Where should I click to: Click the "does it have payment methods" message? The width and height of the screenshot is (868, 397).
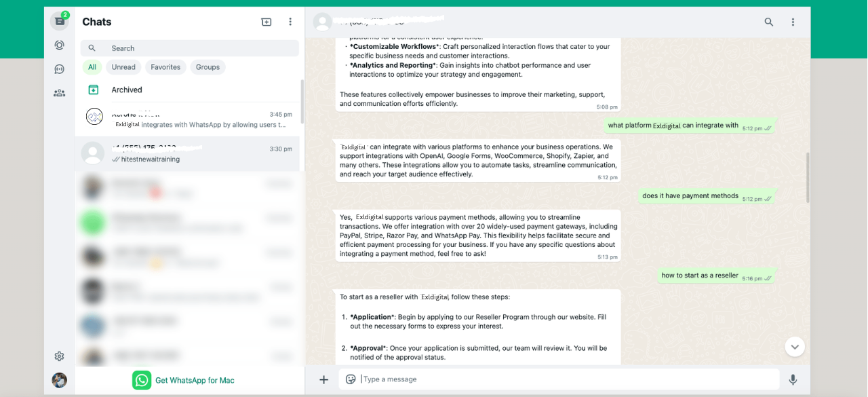coord(707,196)
